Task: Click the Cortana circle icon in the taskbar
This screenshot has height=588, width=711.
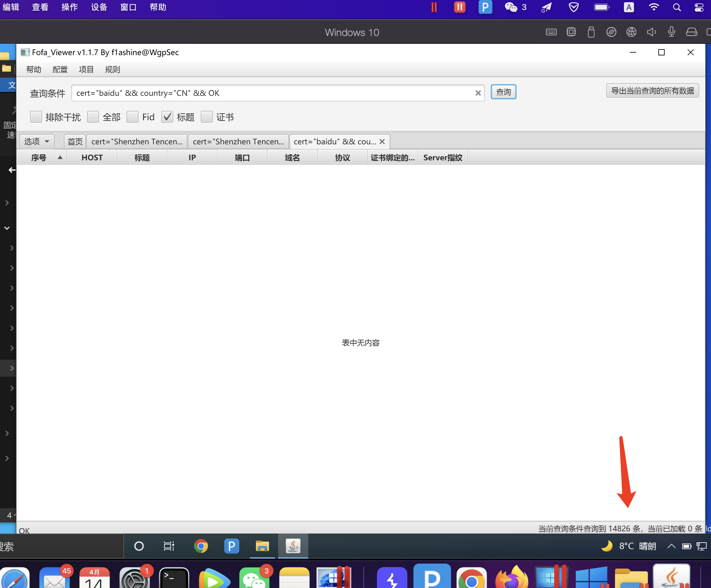Action: [x=139, y=546]
